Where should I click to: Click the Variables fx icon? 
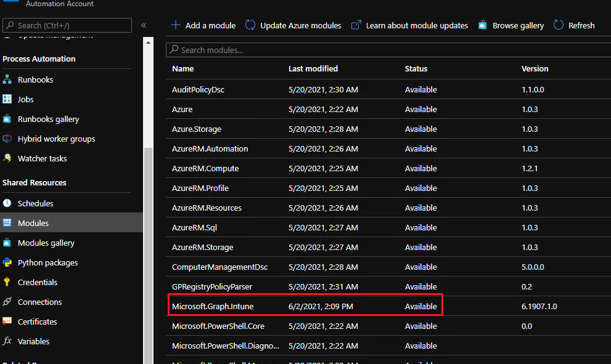(x=7, y=341)
